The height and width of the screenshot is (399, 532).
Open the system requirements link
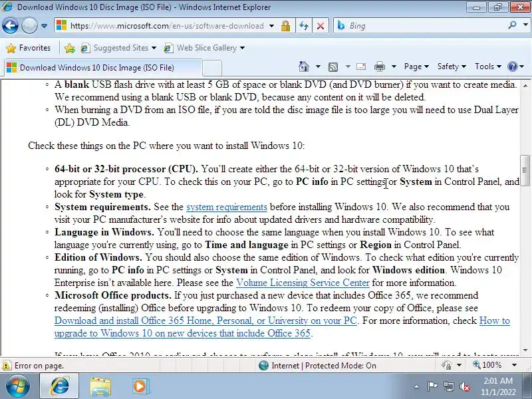tap(227, 207)
